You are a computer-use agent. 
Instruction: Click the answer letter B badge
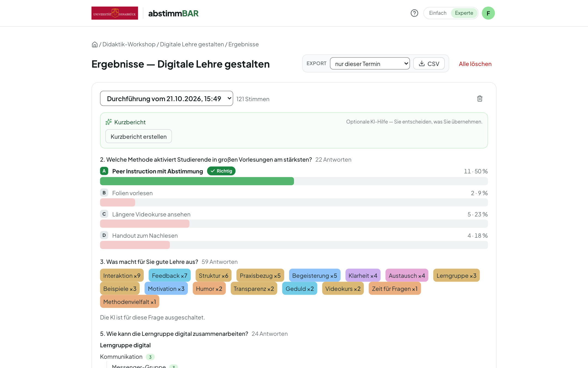tap(104, 193)
